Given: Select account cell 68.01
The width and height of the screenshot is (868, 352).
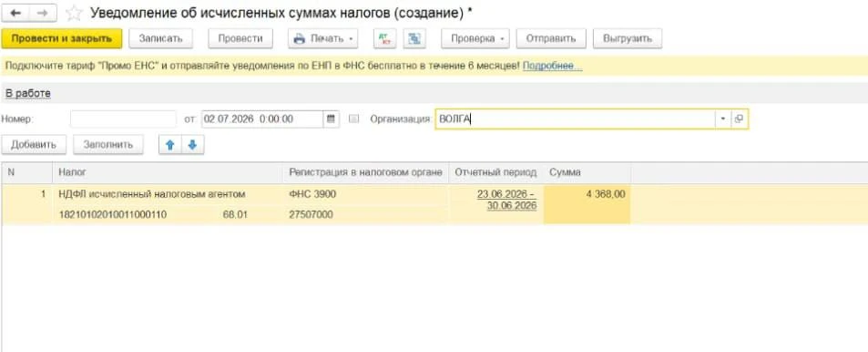Looking at the screenshot, I should (x=235, y=214).
